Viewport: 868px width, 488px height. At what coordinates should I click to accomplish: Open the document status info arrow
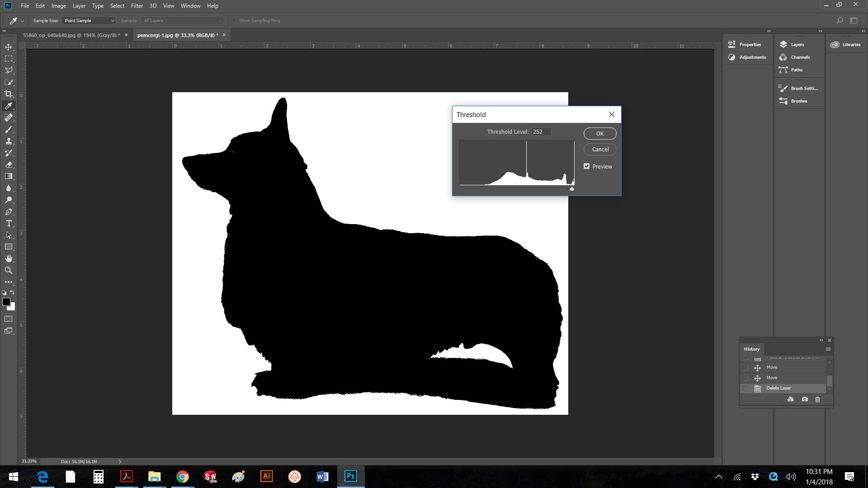120,461
